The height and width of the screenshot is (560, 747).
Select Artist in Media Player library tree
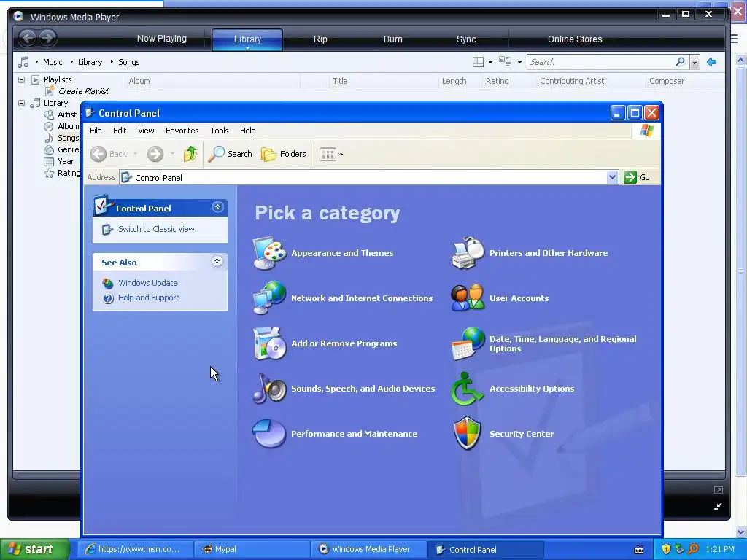(x=66, y=114)
